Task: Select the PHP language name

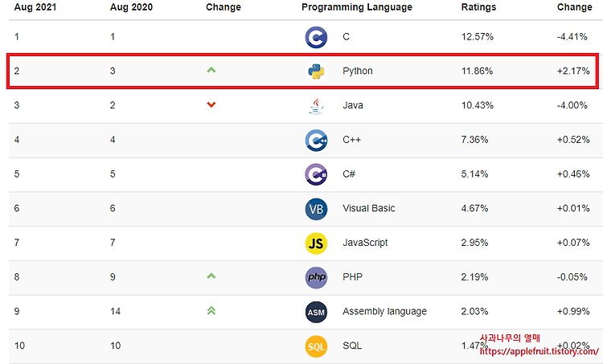Action: tap(352, 276)
